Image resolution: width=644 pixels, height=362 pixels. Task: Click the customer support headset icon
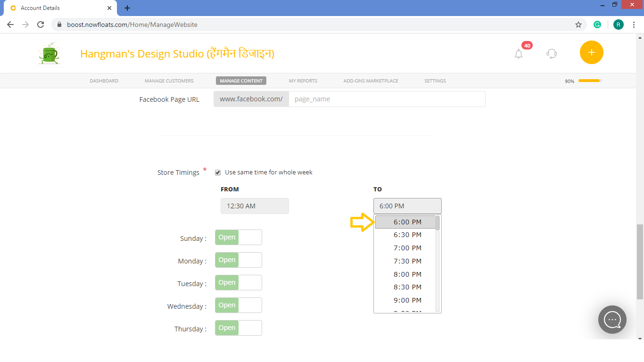(x=551, y=53)
